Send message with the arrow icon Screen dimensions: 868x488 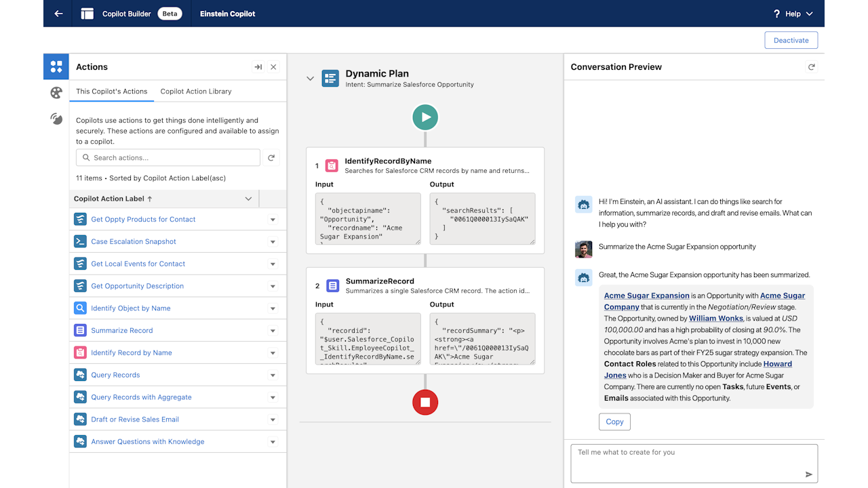[x=808, y=474]
